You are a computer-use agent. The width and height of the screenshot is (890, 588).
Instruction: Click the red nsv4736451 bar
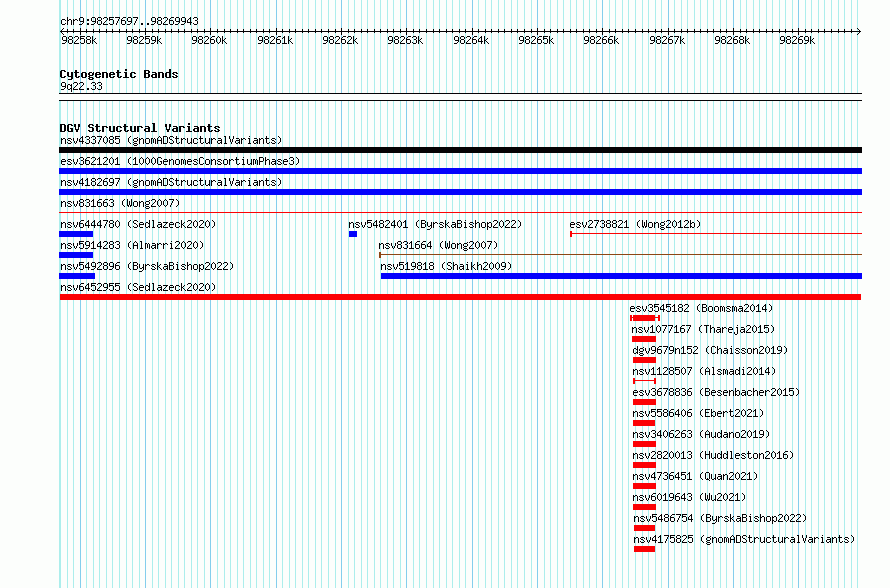tap(644, 486)
